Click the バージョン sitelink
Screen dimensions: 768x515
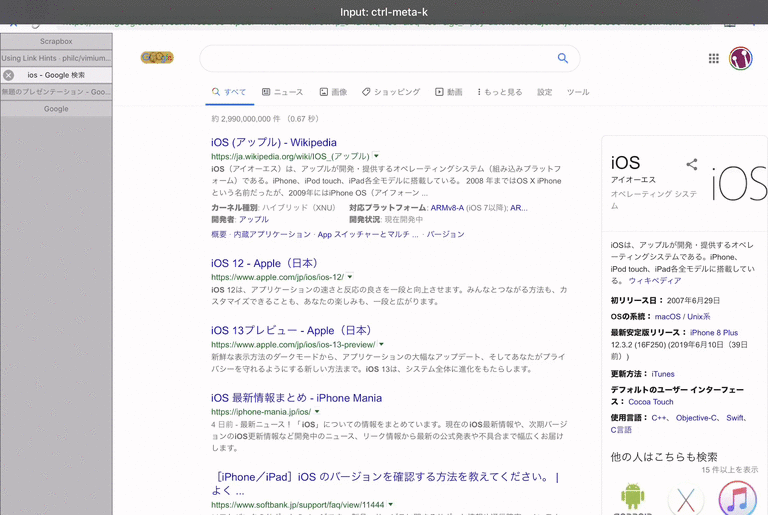(x=445, y=234)
